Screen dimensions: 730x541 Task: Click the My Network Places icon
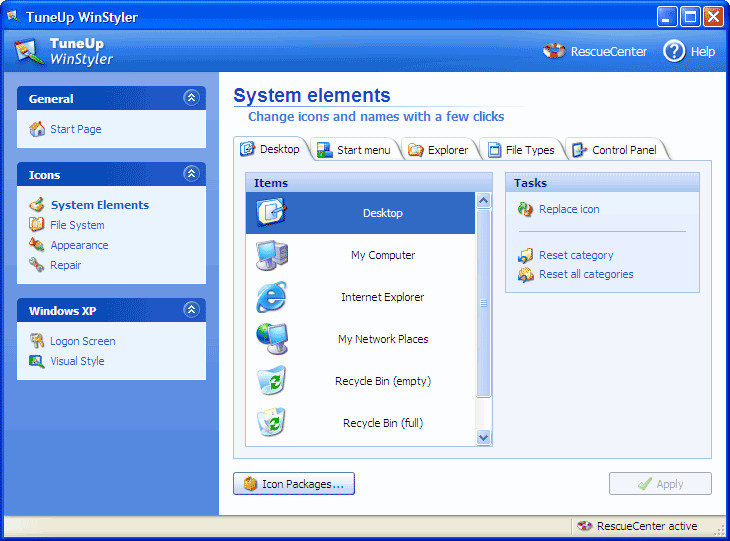[272, 339]
